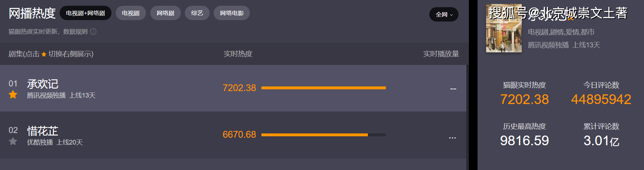Click the info icon beside 数据规则

point(93,32)
